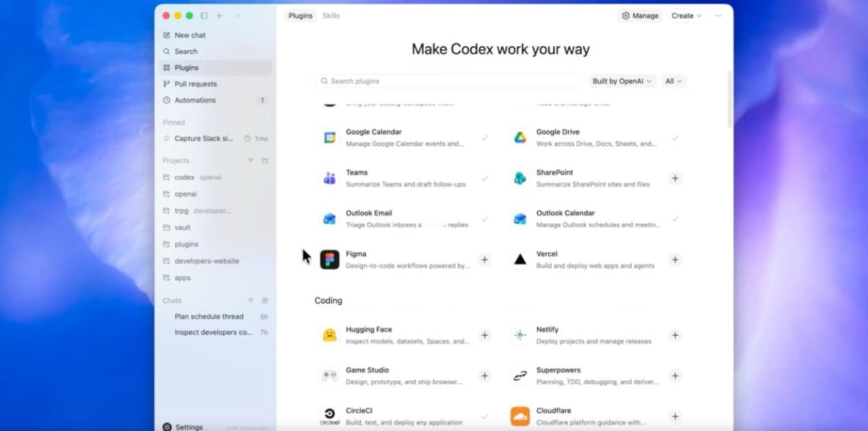This screenshot has width=868, height=431.
Task: Switch to the Skills tab
Action: click(331, 16)
